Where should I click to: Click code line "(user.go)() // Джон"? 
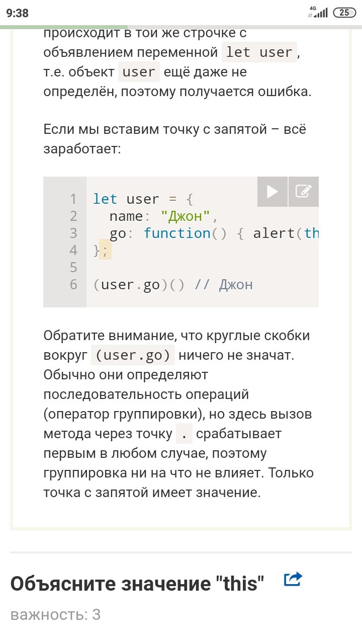coord(173,285)
